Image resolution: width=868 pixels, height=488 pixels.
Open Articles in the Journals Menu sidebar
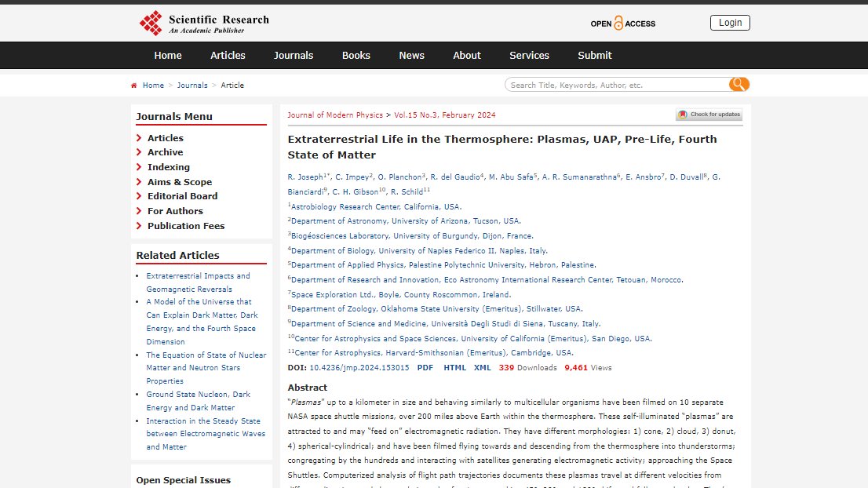click(165, 138)
